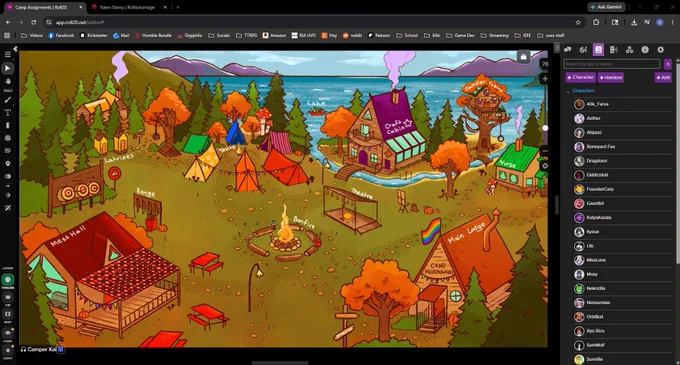Open the Game Dev bookmarks folder
Screen dimensions: 680x365
click(x=460, y=36)
